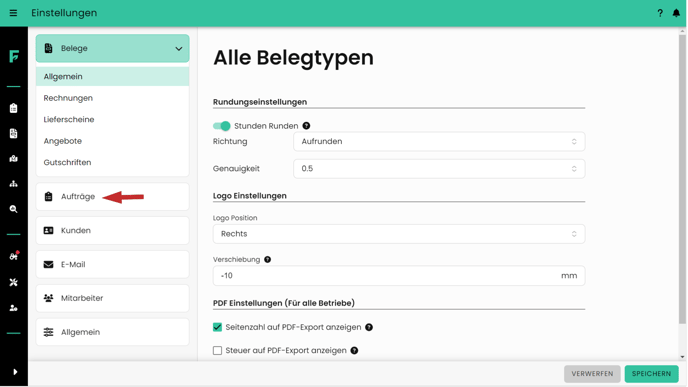Image resolution: width=688 pixels, height=387 pixels.
Task: Open the Aufträge settings section
Action: pyautogui.click(x=112, y=197)
